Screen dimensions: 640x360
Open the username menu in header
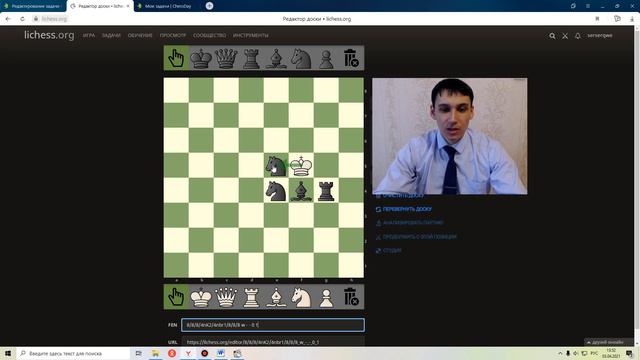600,36
